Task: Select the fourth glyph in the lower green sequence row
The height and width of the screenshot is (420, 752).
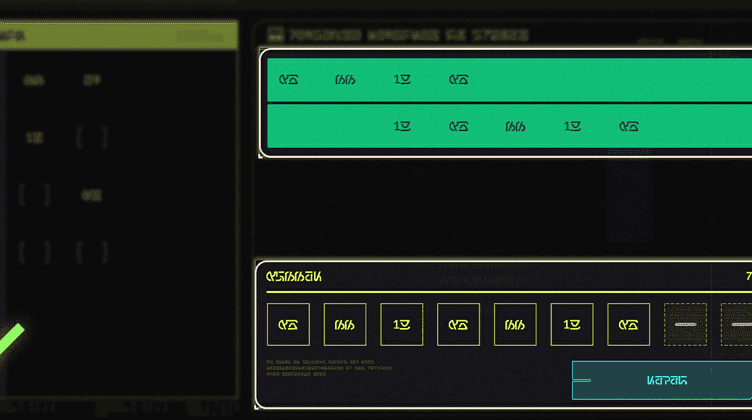Action: click(x=572, y=127)
